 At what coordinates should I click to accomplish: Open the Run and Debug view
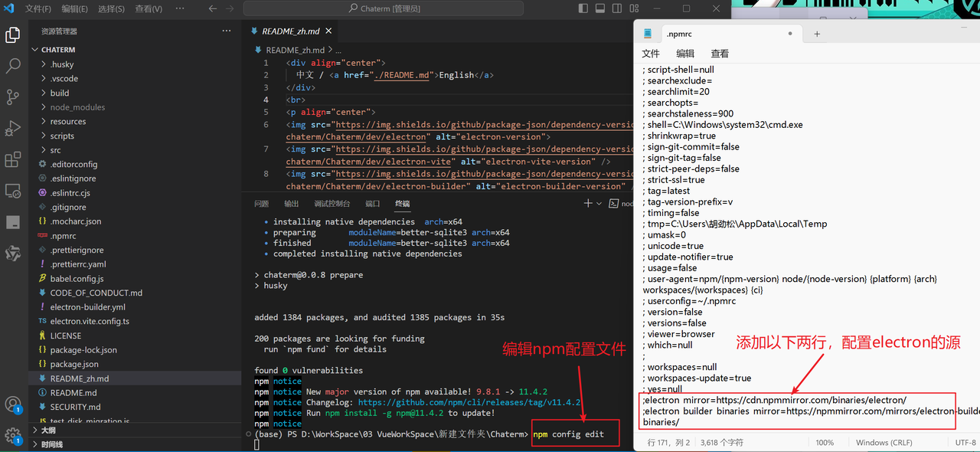point(13,128)
